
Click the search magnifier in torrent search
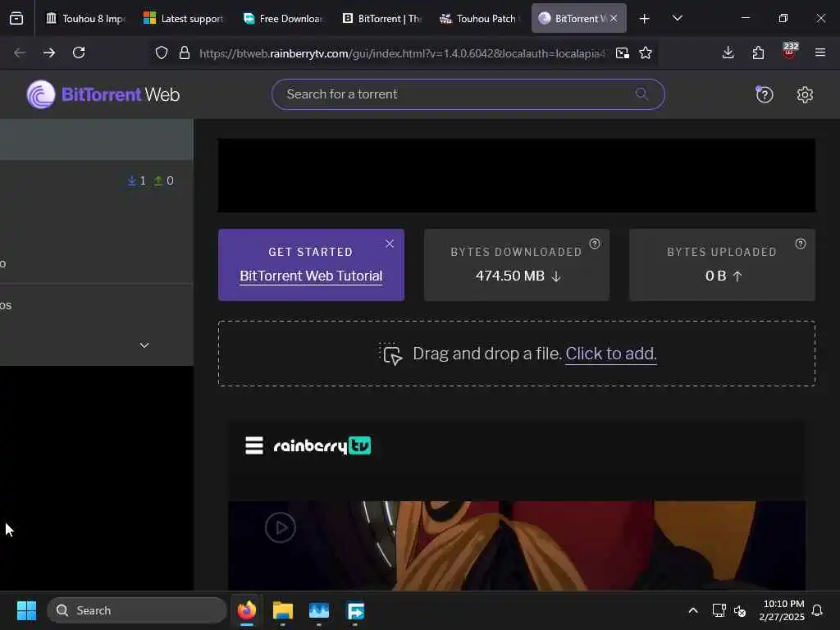pos(641,94)
